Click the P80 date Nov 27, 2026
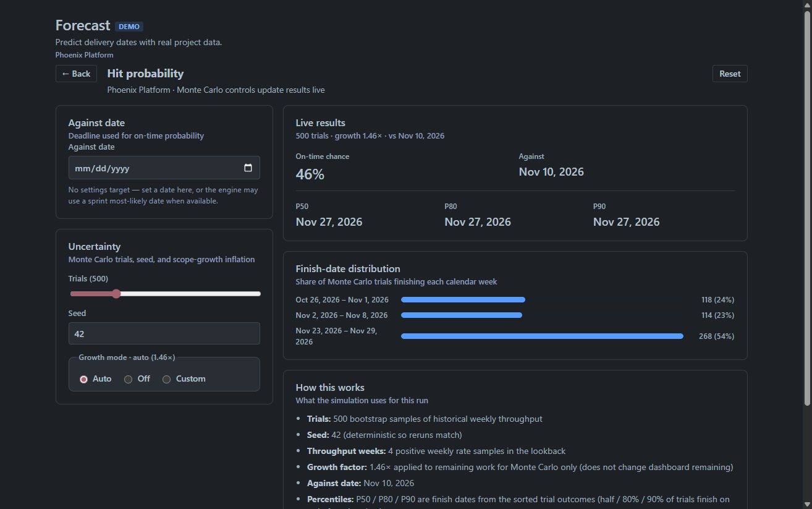This screenshot has height=509, width=812. 478,222
